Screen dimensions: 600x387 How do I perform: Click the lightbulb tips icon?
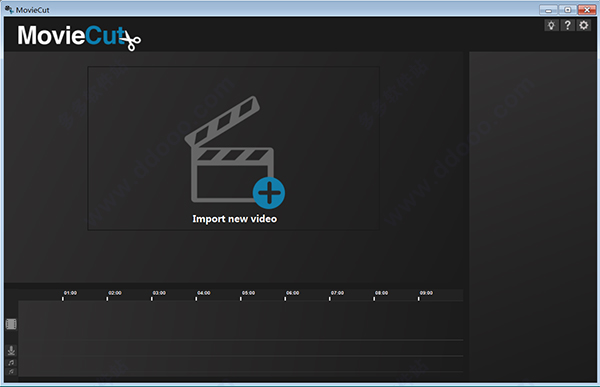click(551, 26)
